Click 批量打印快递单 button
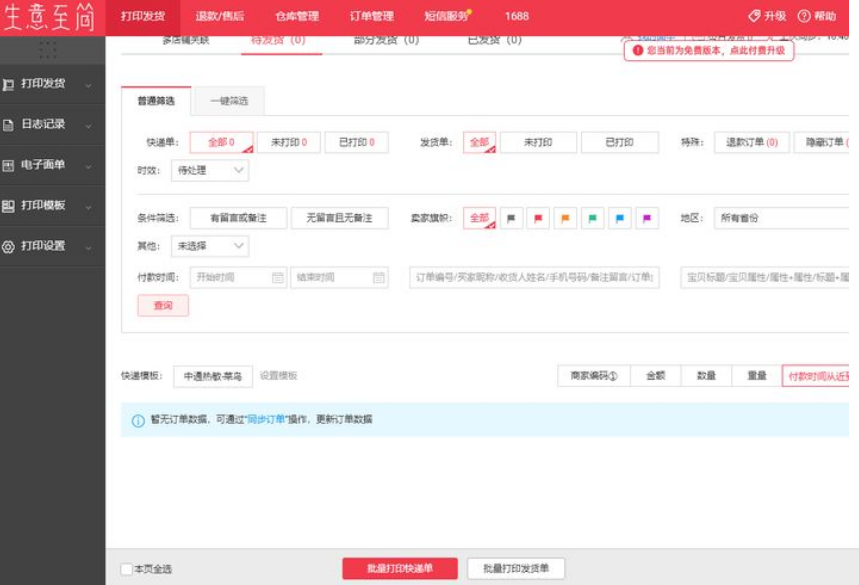The image size is (859, 585). 400,569
